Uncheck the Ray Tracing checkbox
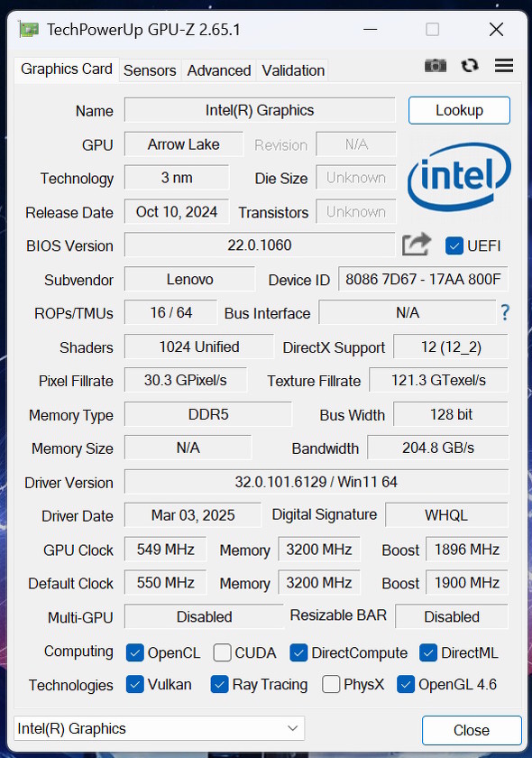The image size is (532, 758). click(218, 685)
